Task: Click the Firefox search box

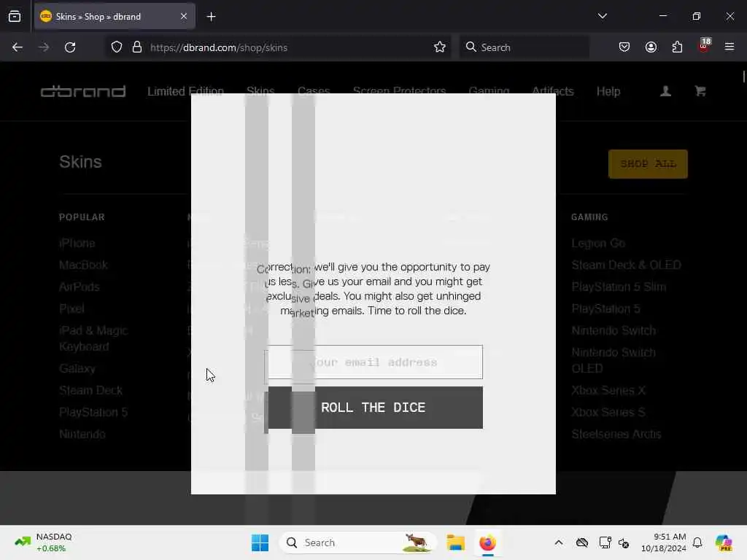Action: pyautogui.click(x=524, y=47)
